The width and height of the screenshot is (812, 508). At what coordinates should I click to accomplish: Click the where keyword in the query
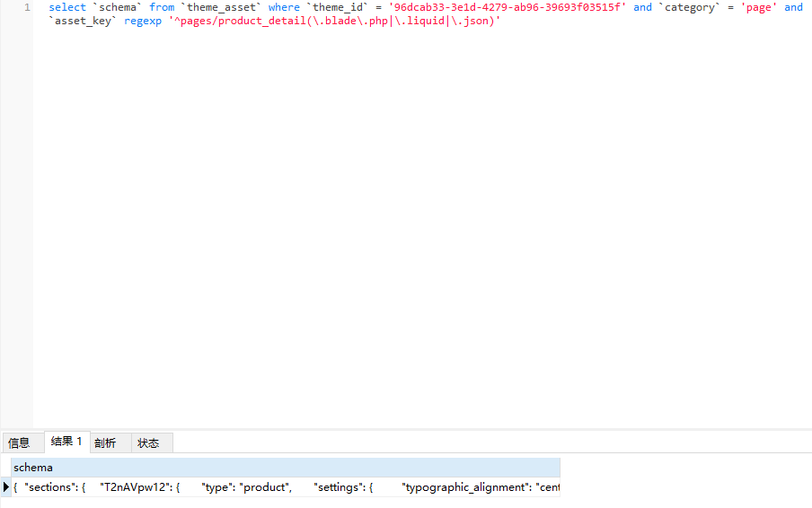point(284,7)
